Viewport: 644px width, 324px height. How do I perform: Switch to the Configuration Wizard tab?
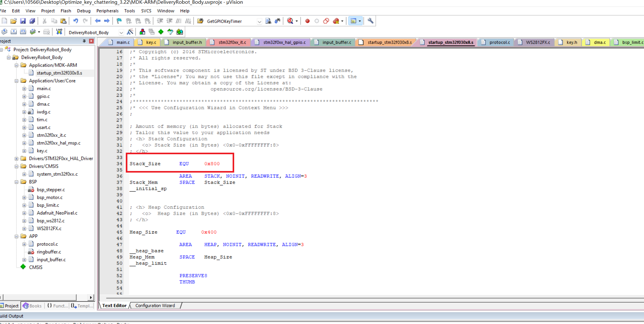[x=155, y=305]
